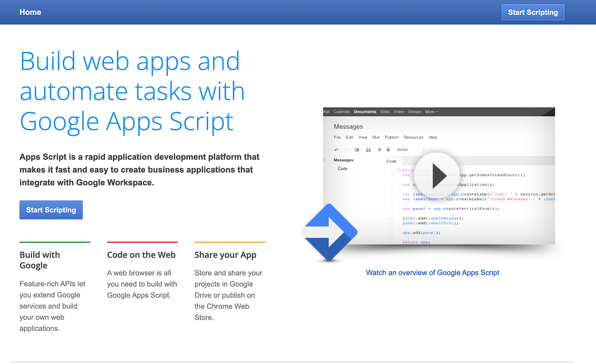Run the script with the play triangle icon
The image size is (596, 364).
click(379, 149)
